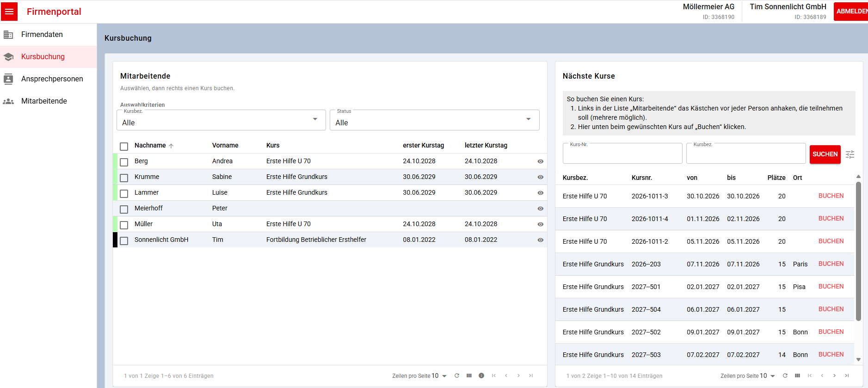Open the Kursbez. filter dropdown
The image size is (868, 388).
[221, 120]
